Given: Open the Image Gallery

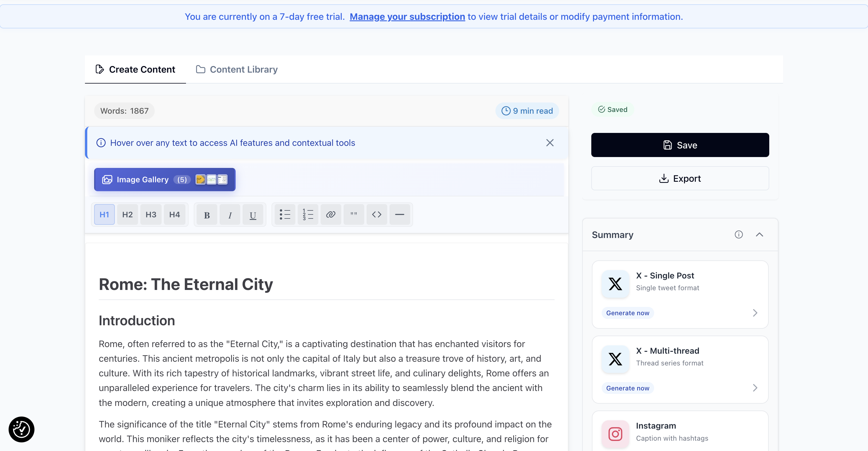Looking at the screenshot, I should [x=164, y=179].
